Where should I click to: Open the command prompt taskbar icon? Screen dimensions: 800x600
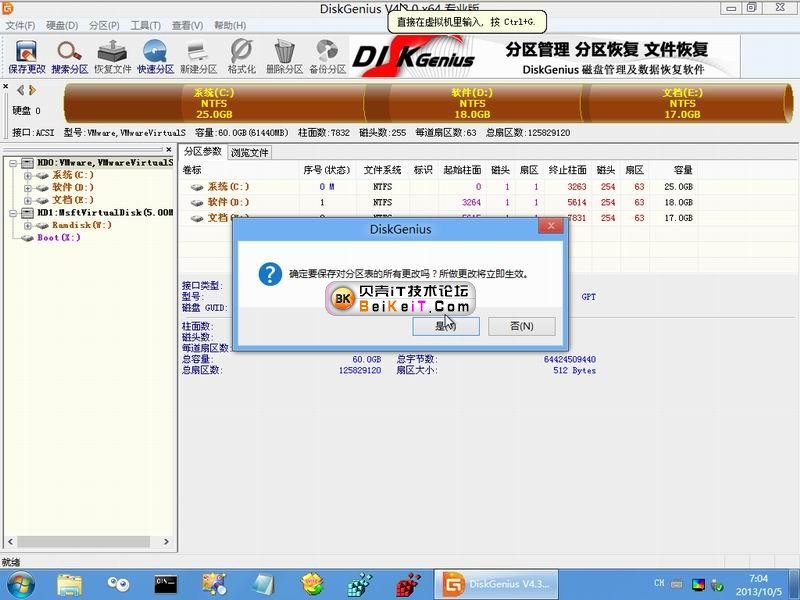click(166, 585)
